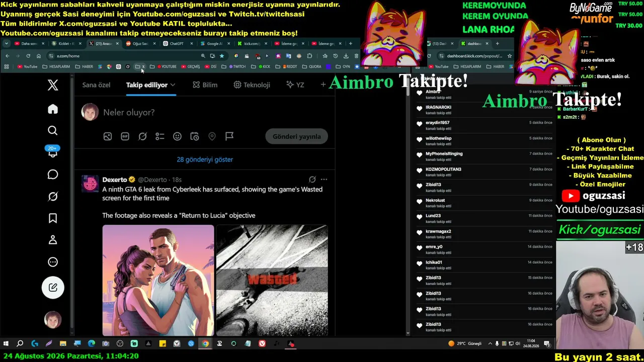The width and height of the screenshot is (644, 362).
Task: Bookmark x.com/home with the star icon
Action: (x=221, y=56)
